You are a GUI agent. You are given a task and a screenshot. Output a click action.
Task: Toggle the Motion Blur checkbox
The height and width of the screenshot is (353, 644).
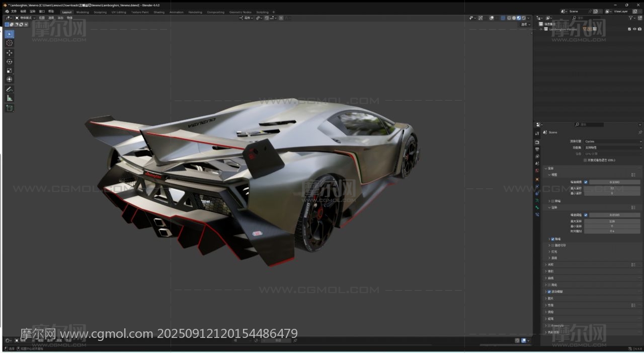point(549,292)
